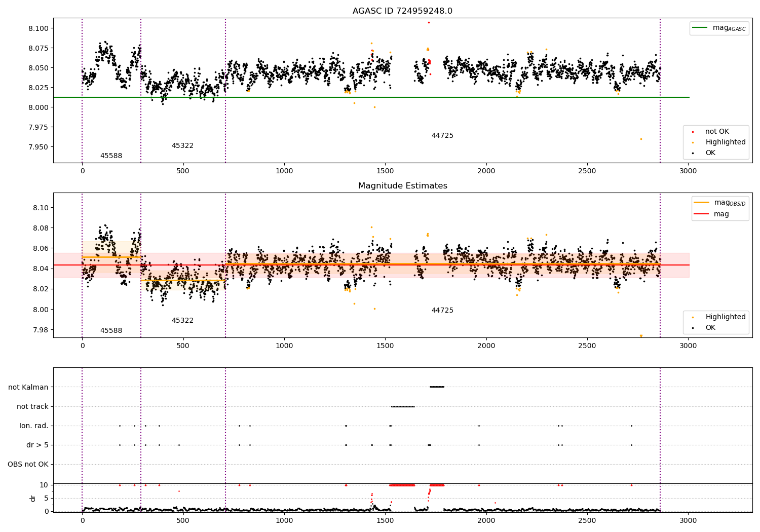Click y-axis tick 8.075 in top plot
Image resolution: width=760 pixels, height=532 pixels.
click(39, 48)
